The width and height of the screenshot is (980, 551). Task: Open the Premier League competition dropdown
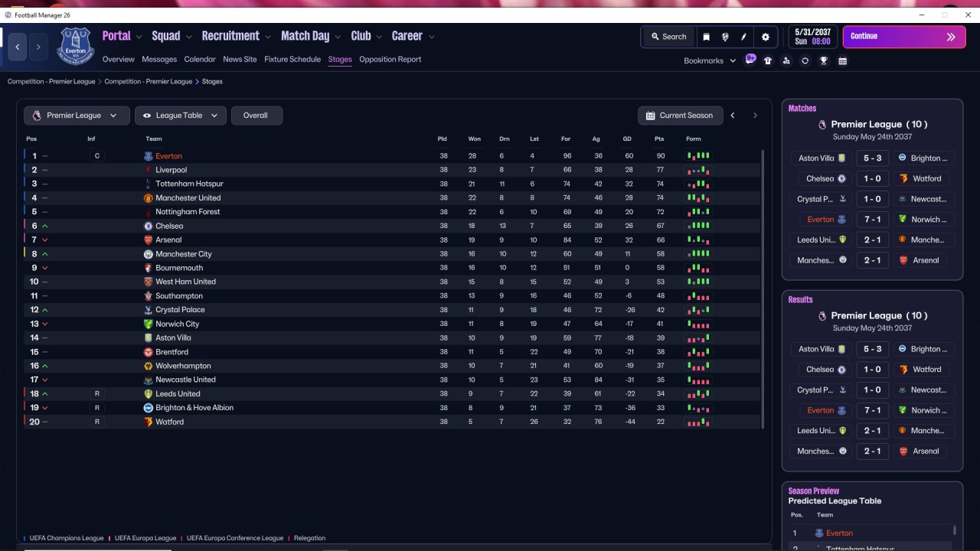tap(77, 116)
